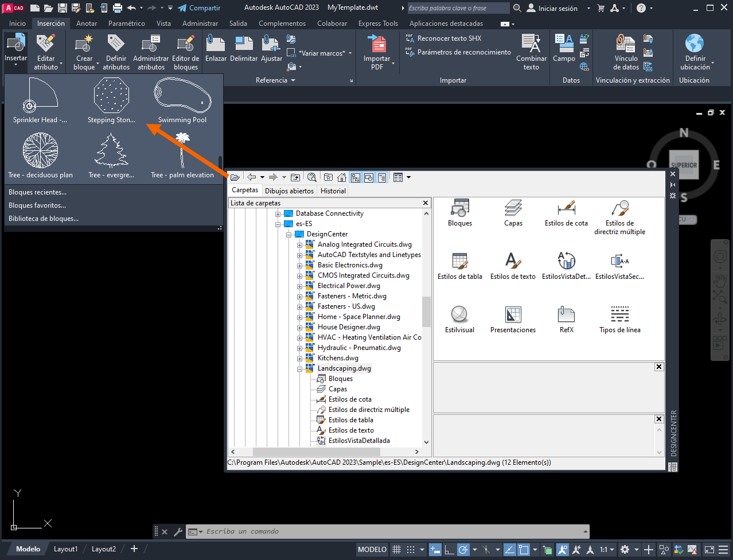Open the Capas item in content pane
733x560 pixels.
click(513, 213)
